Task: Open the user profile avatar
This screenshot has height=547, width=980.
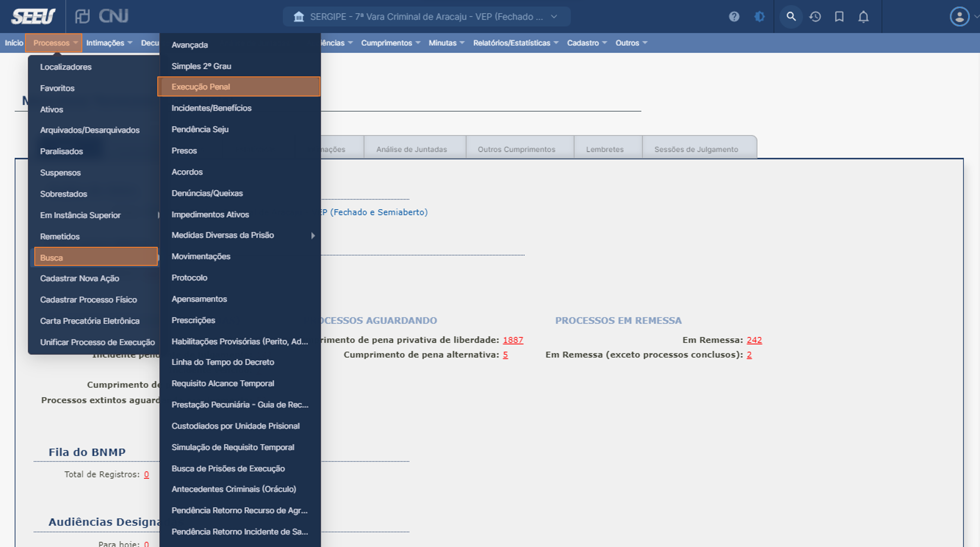Action: click(959, 17)
